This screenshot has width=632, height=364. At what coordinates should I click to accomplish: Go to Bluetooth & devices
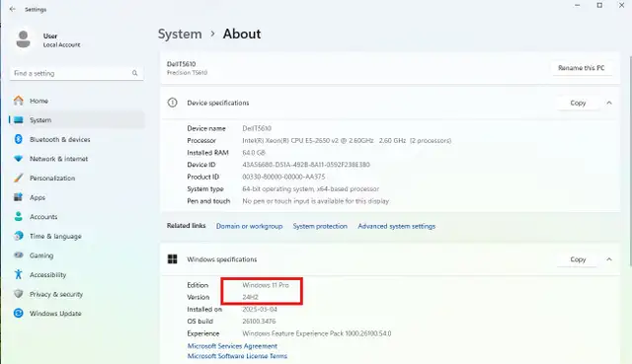(59, 139)
